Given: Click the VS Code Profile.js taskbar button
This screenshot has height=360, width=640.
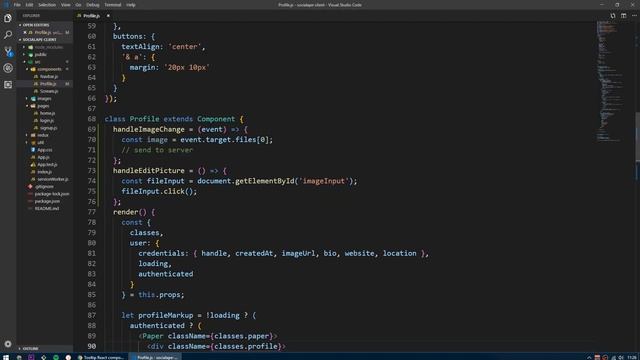Looking at the screenshot, I should [155, 357].
